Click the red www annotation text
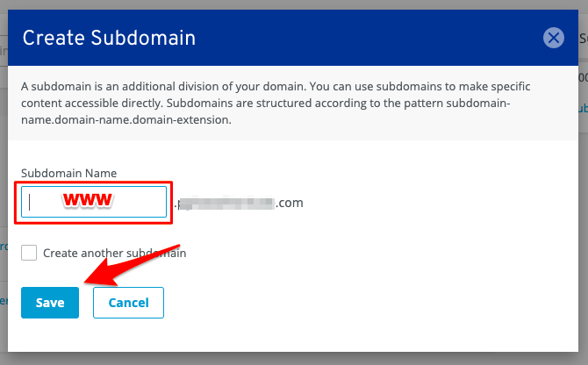 pyautogui.click(x=88, y=200)
